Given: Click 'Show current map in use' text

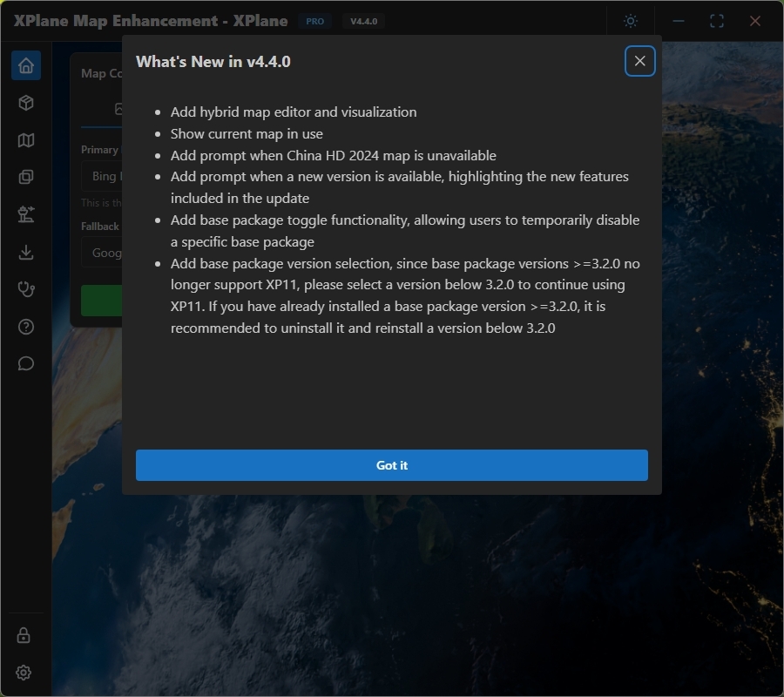Looking at the screenshot, I should [247, 134].
